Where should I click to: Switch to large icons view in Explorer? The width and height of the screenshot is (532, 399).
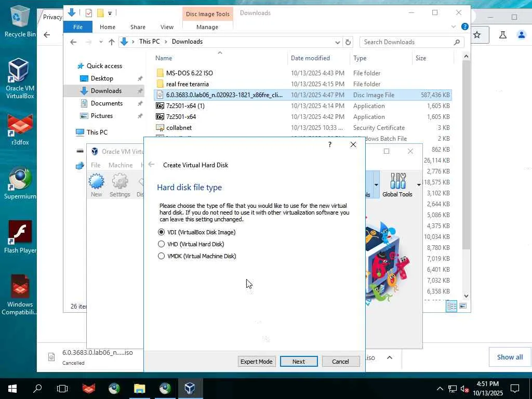(x=463, y=306)
